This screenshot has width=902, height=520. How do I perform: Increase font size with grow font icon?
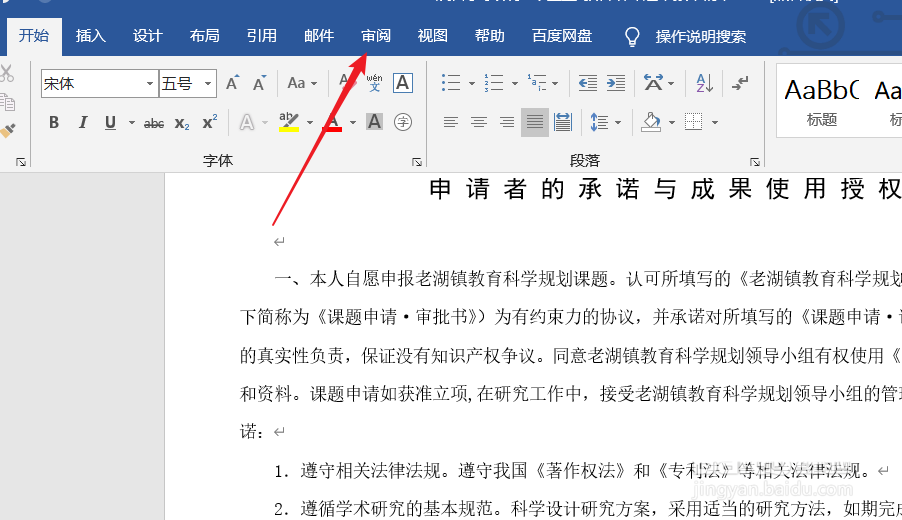(232, 83)
